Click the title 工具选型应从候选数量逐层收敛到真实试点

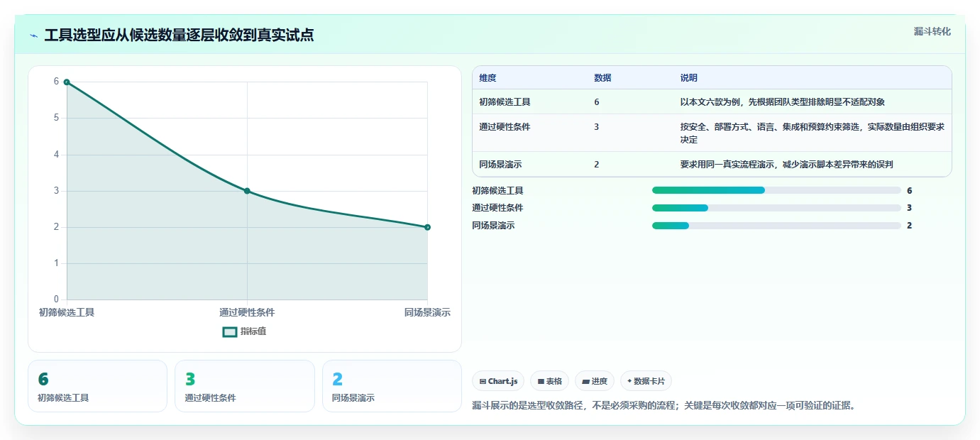pyautogui.click(x=179, y=35)
